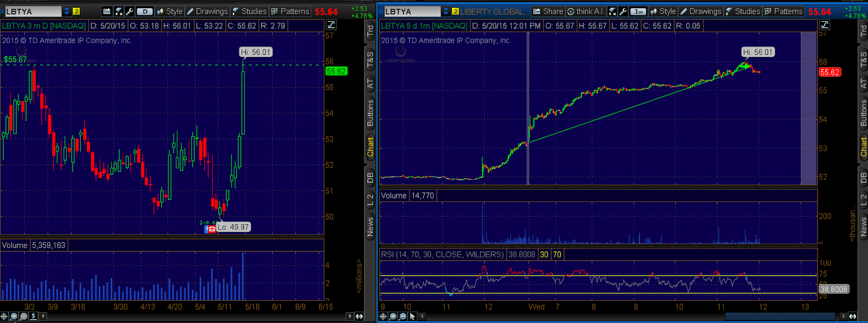Click scroll-right arrow under left chart
The image size is (868, 323).
(x=349, y=316)
